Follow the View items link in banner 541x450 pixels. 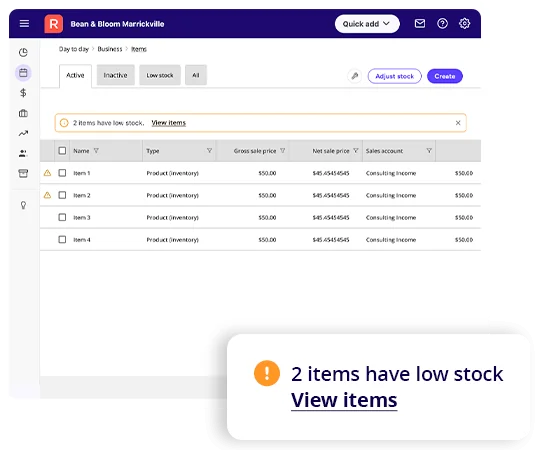point(169,123)
